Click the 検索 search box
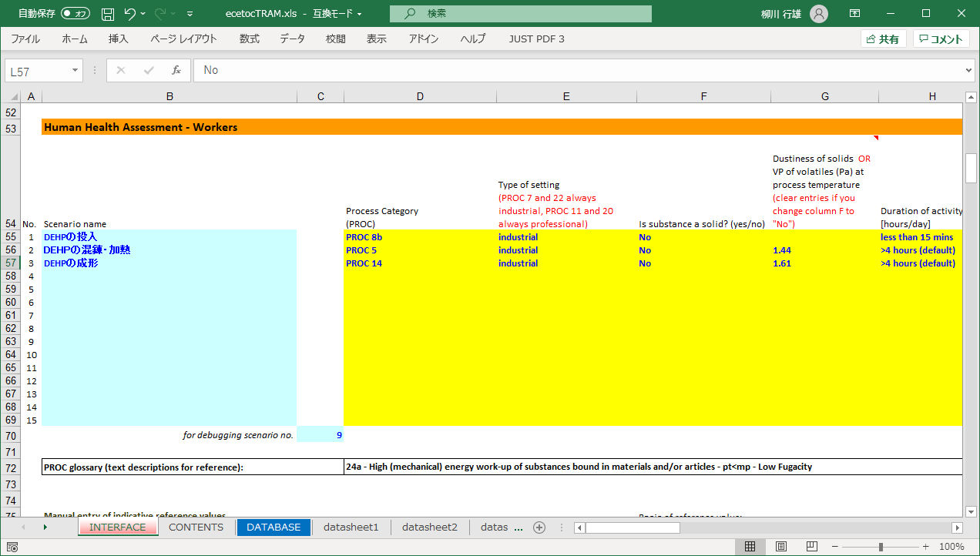The width and height of the screenshot is (980, 556). pos(520,14)
